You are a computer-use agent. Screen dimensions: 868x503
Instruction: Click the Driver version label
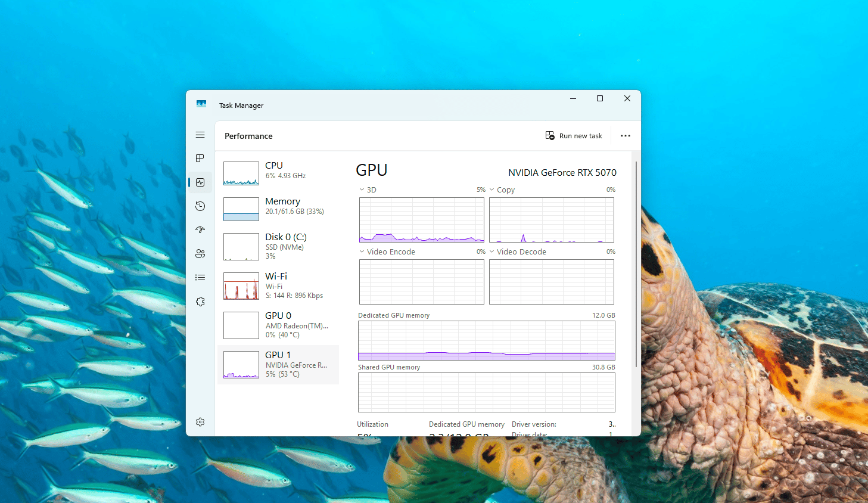pyautogui.click(x=534, y=424)
